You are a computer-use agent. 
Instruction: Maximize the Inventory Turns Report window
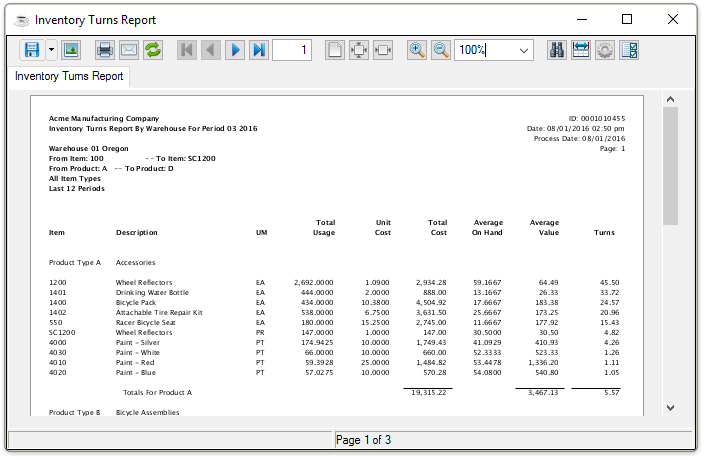[627, 19]
